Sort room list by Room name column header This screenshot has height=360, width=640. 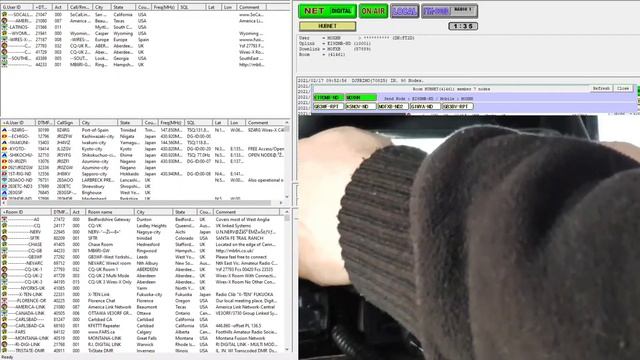point(109,212)
